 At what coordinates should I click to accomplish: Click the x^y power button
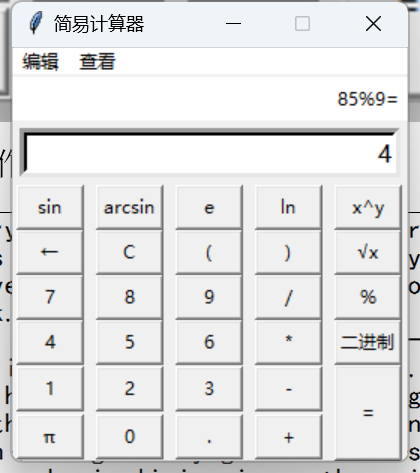click(x=368, y=207)
